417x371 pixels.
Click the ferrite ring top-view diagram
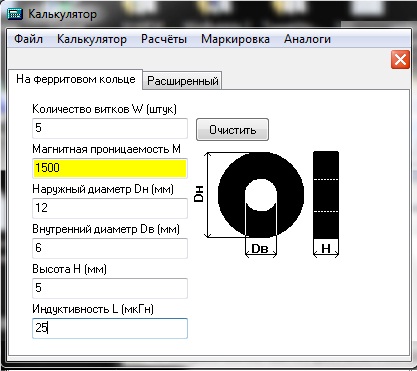tap(261, 195)
